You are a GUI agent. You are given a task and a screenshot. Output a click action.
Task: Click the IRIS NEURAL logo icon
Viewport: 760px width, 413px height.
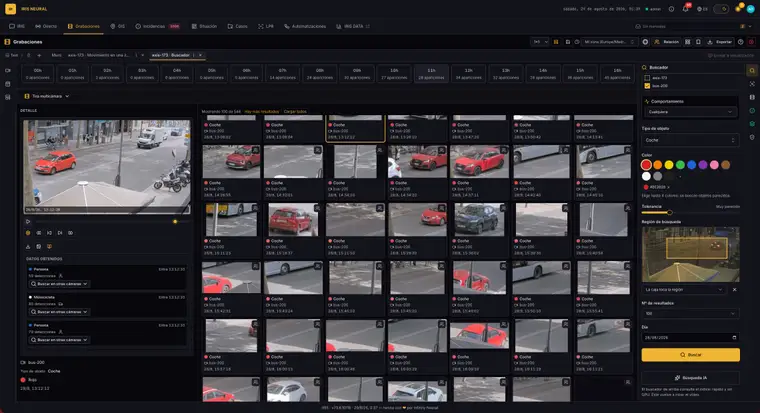[x=10, y=9]
